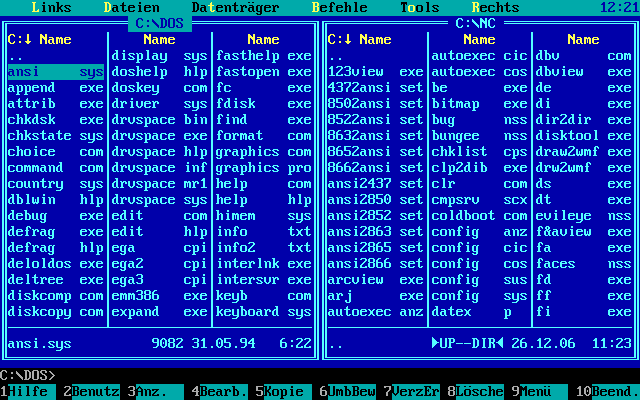Select the append exe file
This screenshot has height=400, width=640.
pos(56,88)
